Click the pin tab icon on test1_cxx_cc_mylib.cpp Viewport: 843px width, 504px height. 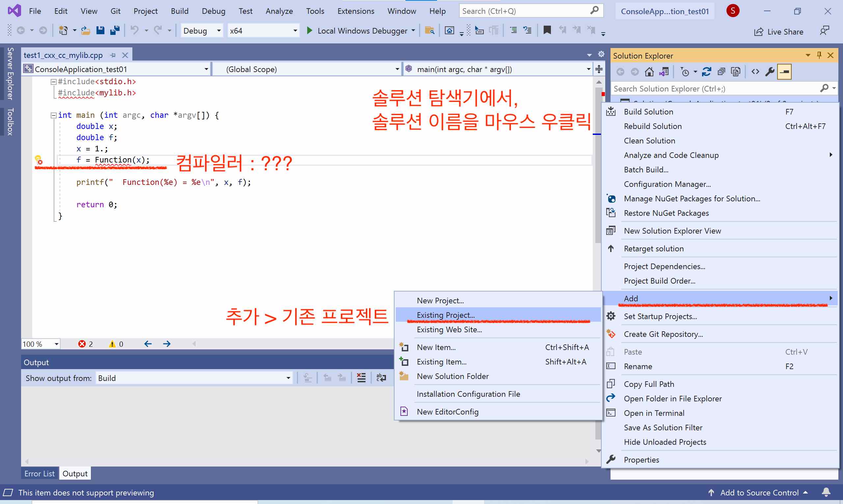(113, 55)
